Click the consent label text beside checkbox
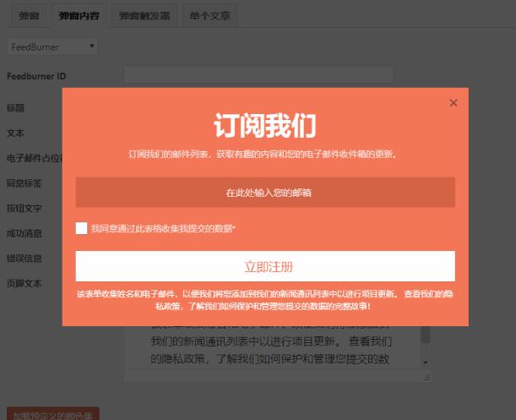 (x=164, y=228)
